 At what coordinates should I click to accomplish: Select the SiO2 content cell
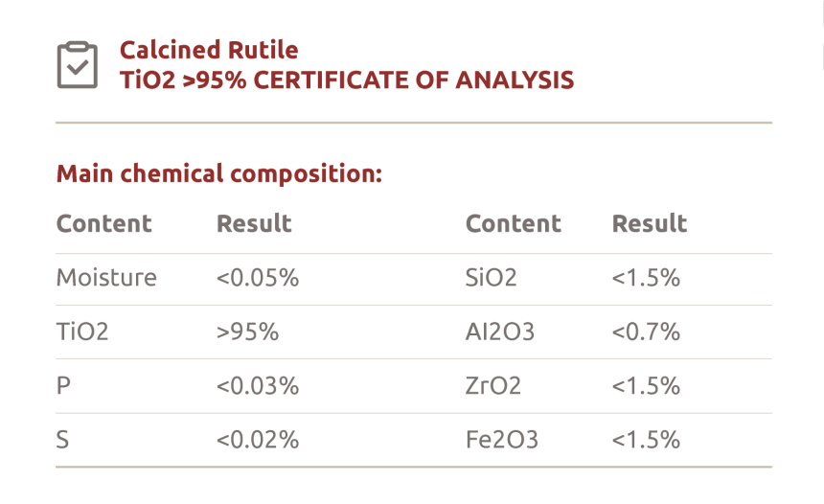click(x=492, y=278)
